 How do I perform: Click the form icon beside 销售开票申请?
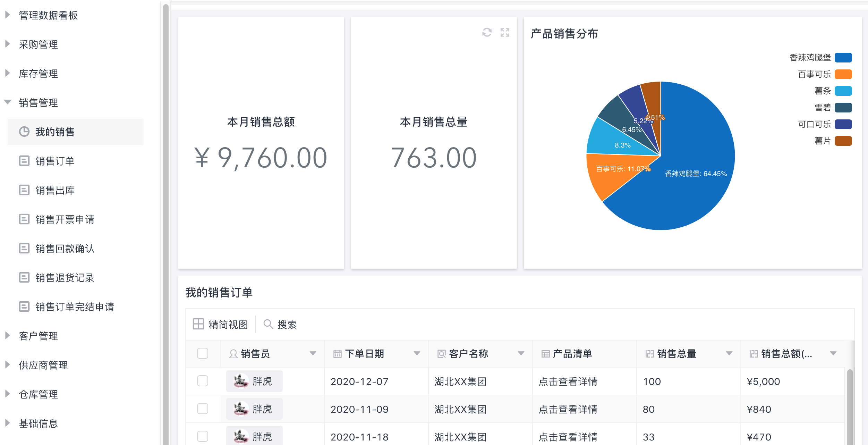point(24,219)
